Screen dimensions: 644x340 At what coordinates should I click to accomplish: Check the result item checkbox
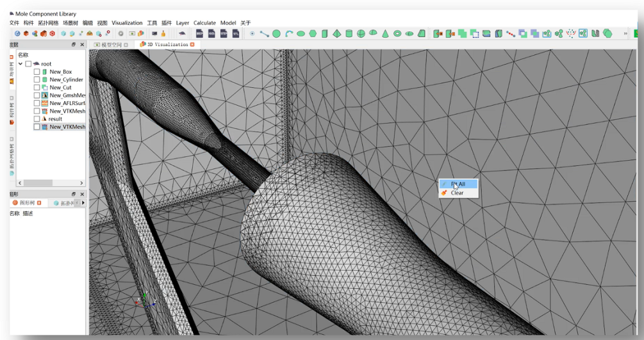point(37,118)
